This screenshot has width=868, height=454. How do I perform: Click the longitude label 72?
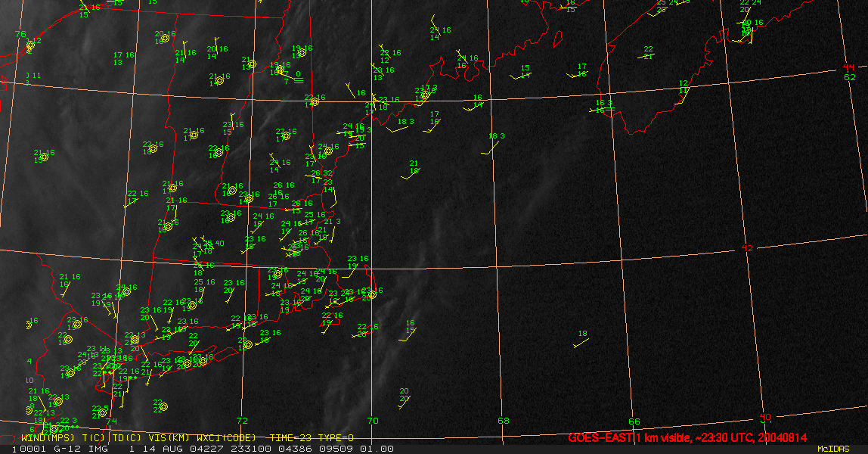point(242,421)
